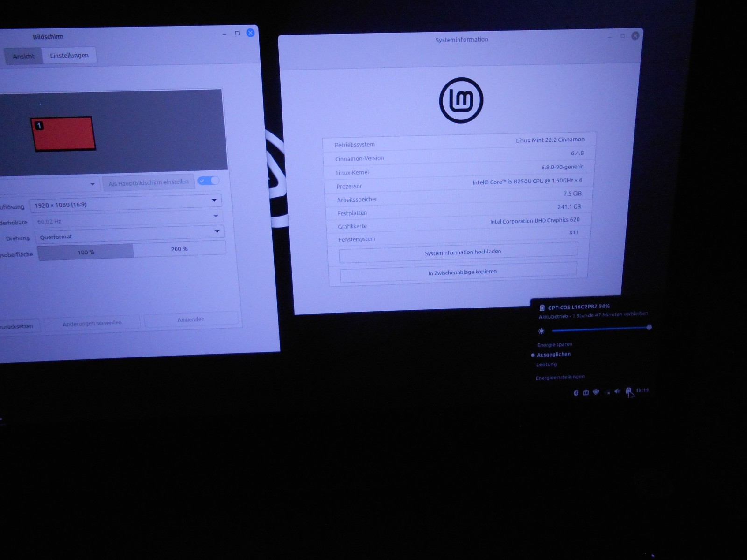Open the clock showing 18:19
The width and height of the screenshot is (747, 560).
point(642,390)
